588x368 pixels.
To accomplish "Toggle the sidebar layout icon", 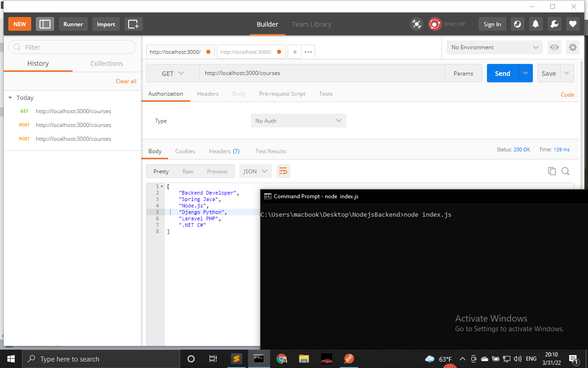I will (x=45, y=24).
